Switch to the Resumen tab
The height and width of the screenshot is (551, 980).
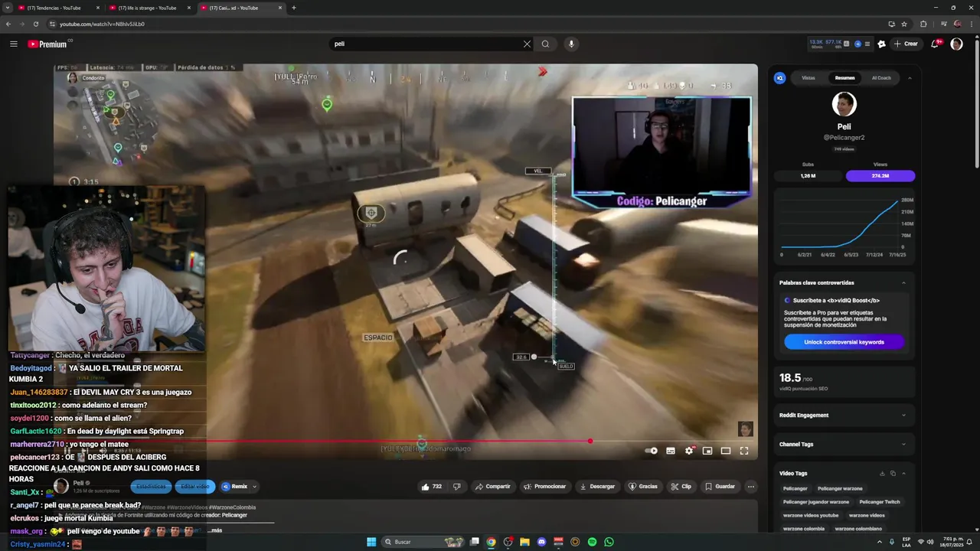844,78
